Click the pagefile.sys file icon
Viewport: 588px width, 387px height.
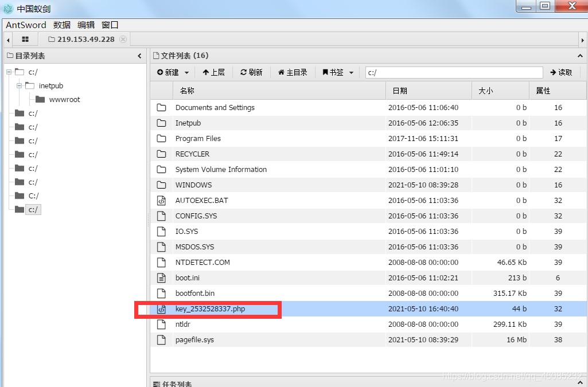pyautogui.click(x=161, y=340)
